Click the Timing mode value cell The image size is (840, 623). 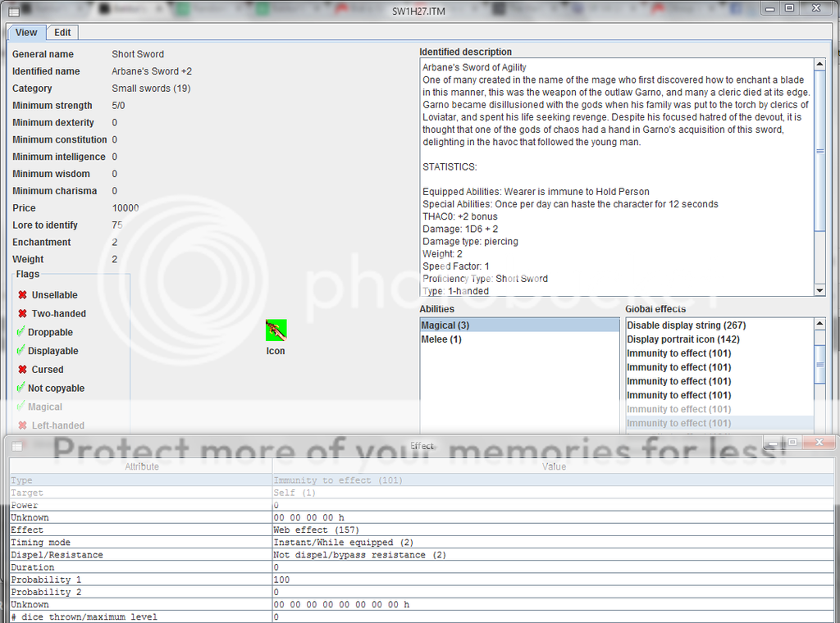554,543
